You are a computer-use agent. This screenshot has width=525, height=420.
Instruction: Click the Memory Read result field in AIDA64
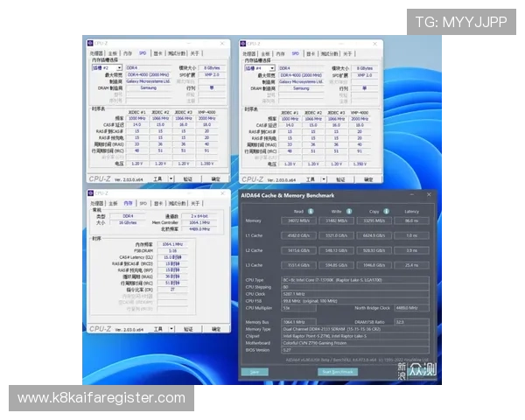pos(298,221)
